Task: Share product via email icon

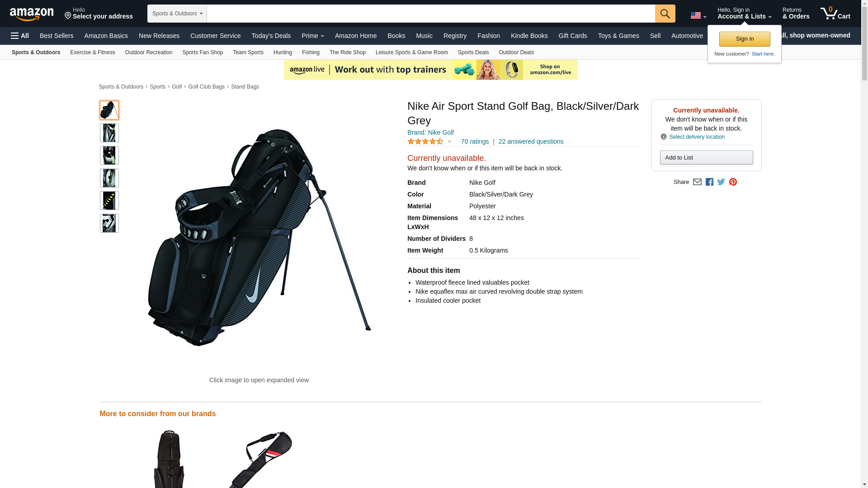Action: [697, 182]
